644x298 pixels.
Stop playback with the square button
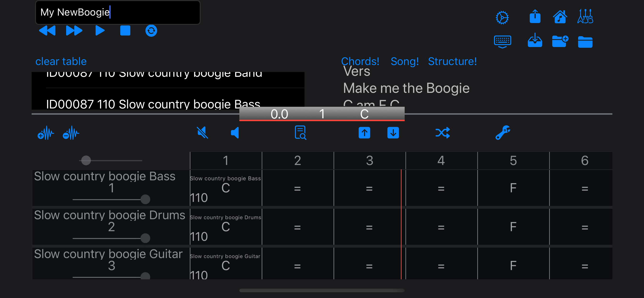[x=125, y=30]
